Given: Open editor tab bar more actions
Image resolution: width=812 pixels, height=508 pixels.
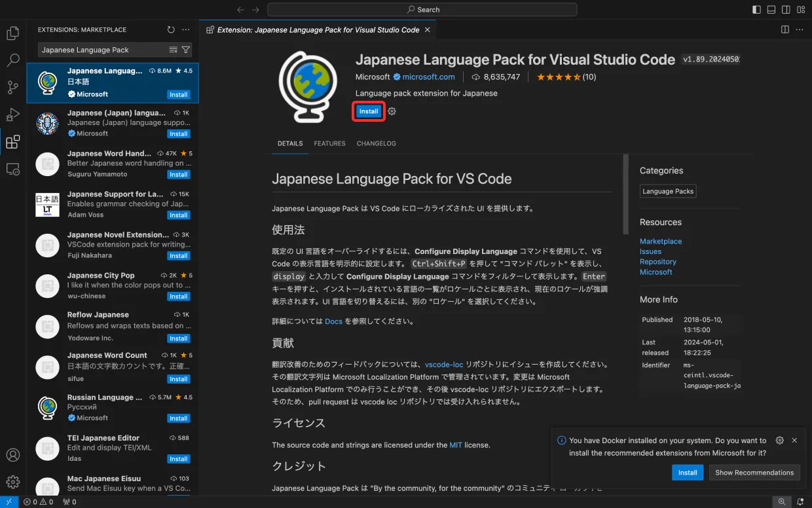Looking at the screenshot, I should (x=800, y=29).
